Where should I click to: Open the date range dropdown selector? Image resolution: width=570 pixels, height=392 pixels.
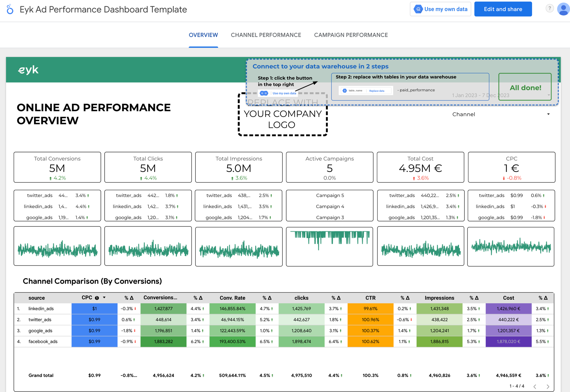coord(501,95)
